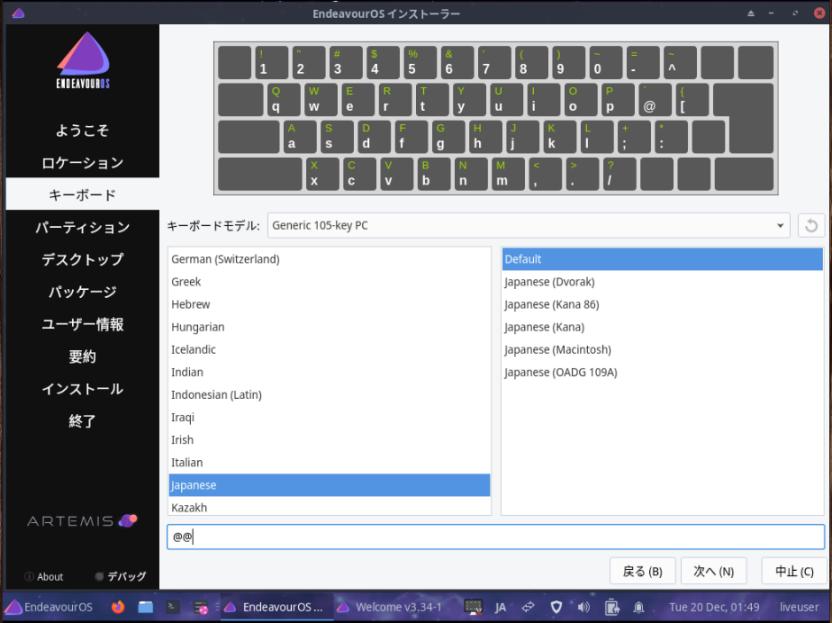Click the reset keyboard model refresh icon
Image resolution: width=832 pixels, height=623 pixels.
pyautogui.click(x=811, y=226)
